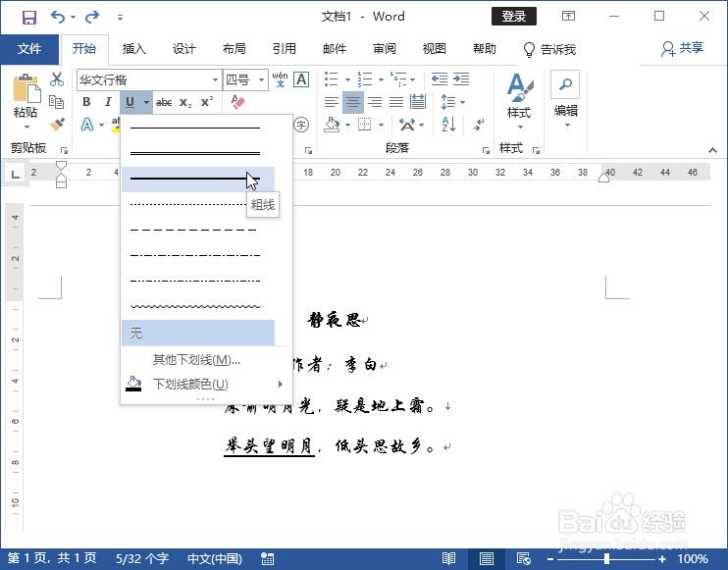Insert enclosed character (字 in circle)

coord(301,125)
